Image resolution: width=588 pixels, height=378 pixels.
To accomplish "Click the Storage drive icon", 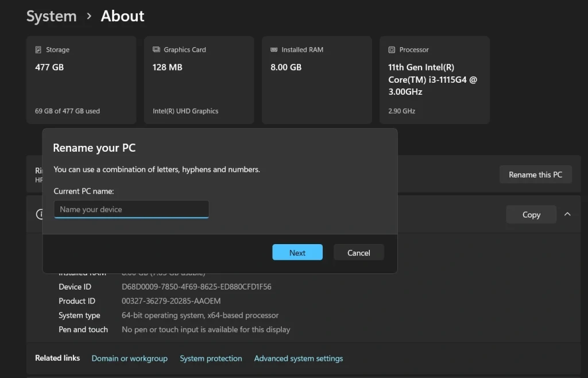I will (38, 50).
